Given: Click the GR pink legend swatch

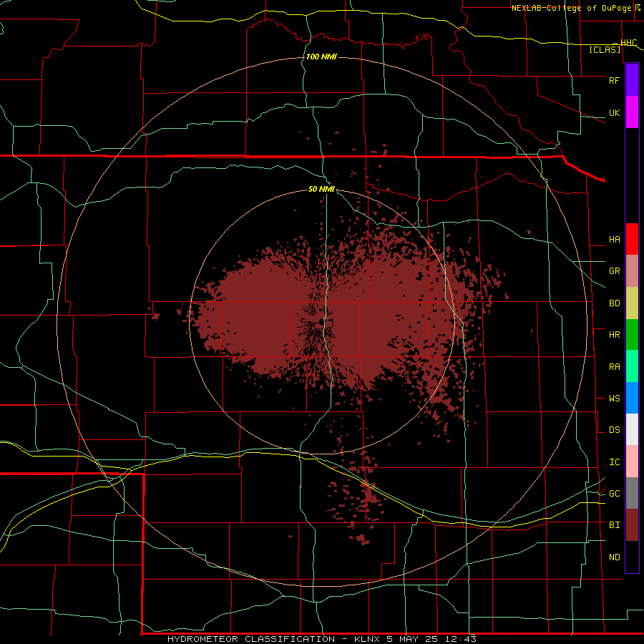Looking at the screenshot, I should 632,271.
